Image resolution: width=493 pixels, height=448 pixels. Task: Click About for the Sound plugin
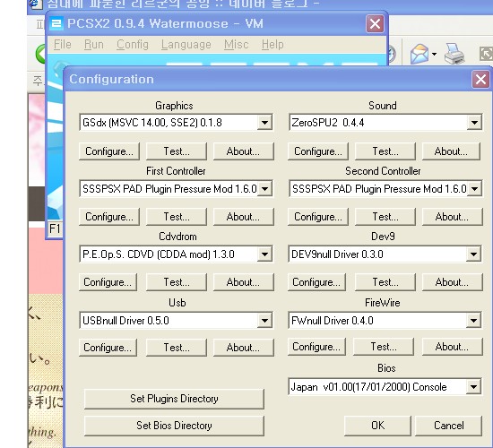451,151
